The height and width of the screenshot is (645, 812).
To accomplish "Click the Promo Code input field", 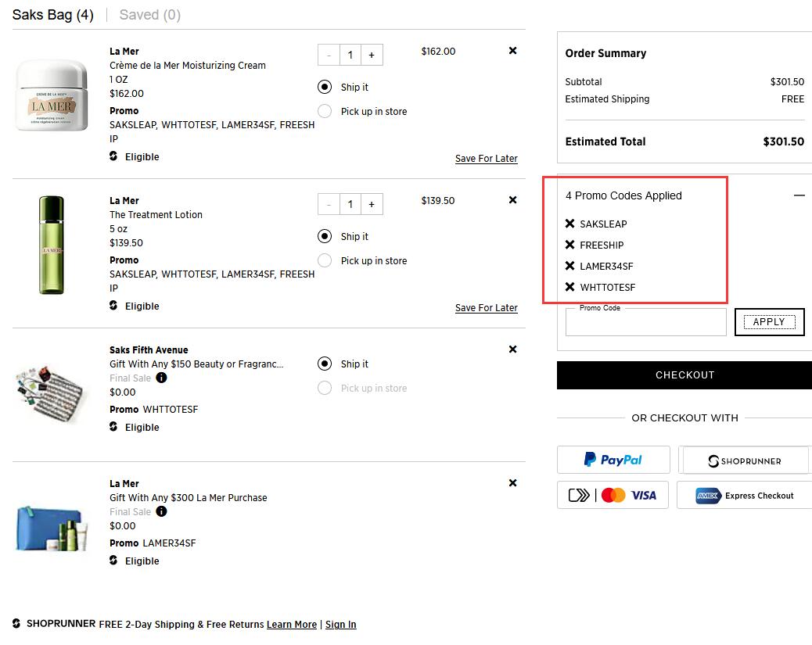I will (646, 322).
